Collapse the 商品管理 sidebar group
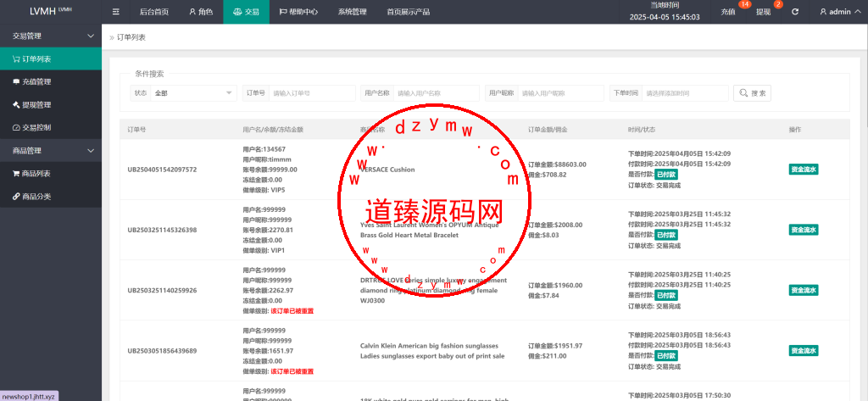The width and height of the screenshot is (868, 401). [50, 151]
